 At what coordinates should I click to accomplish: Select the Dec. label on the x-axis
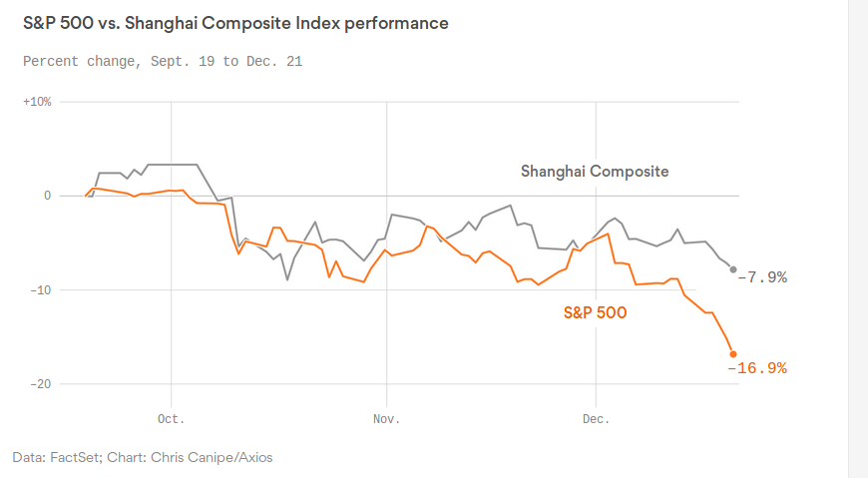tap(596, 418)
